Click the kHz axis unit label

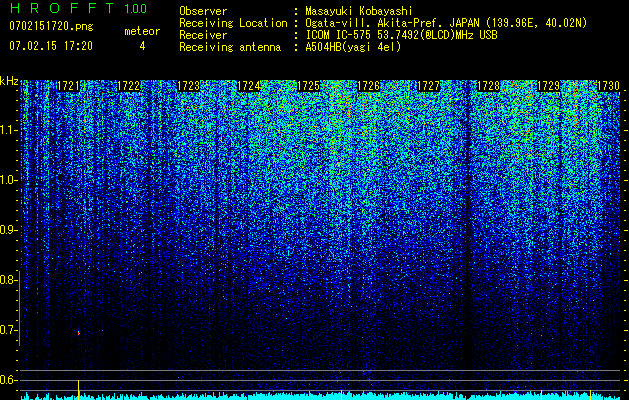tap(9, 81)
